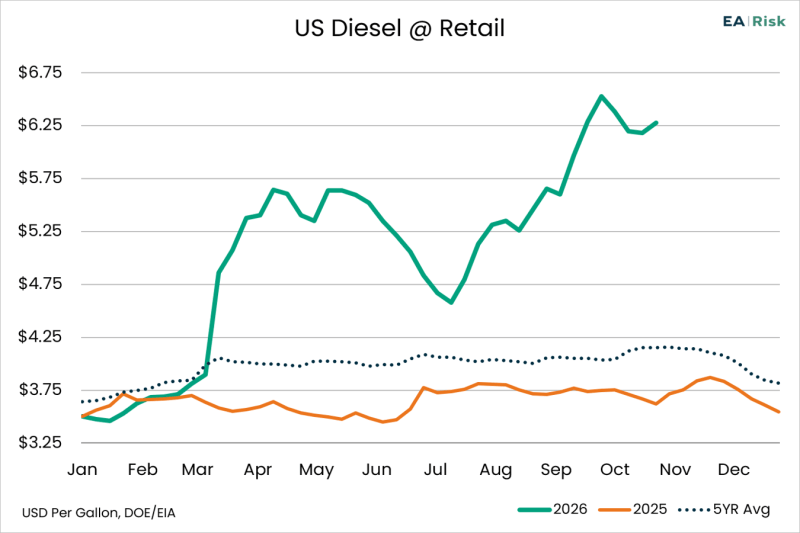The height and width of the screenshot is (533, 800).
Task: Click the Jan month label
Action: [x=82, y=469]
